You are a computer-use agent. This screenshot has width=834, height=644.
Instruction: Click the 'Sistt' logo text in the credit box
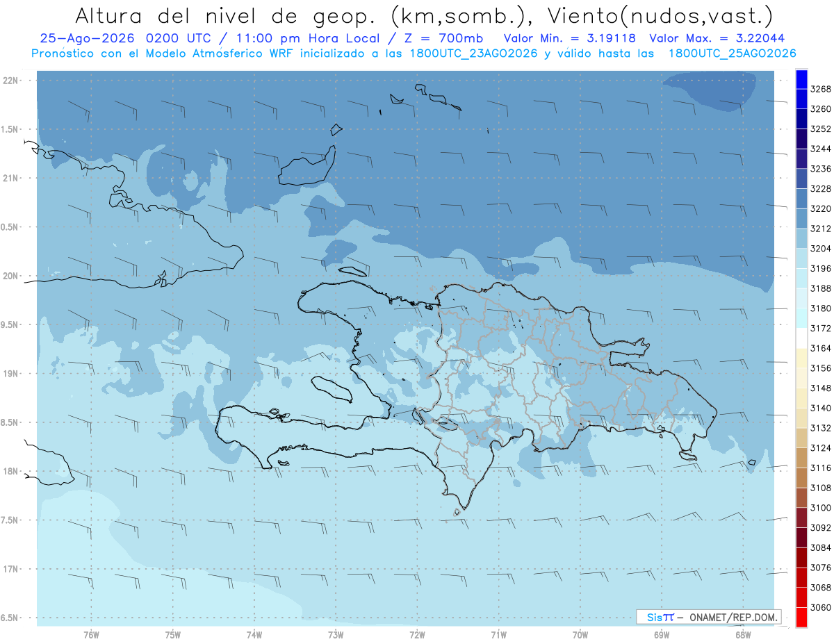point(660,617)
